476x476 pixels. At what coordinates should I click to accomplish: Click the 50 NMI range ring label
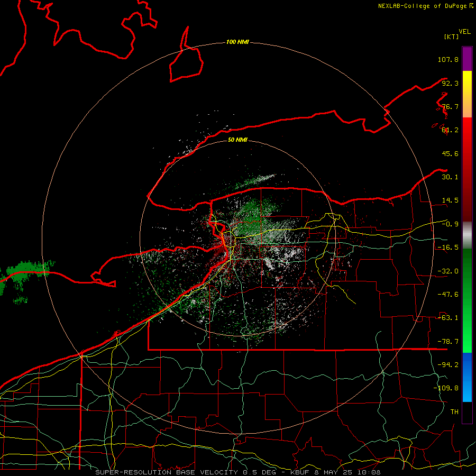(x=237, y=140)
